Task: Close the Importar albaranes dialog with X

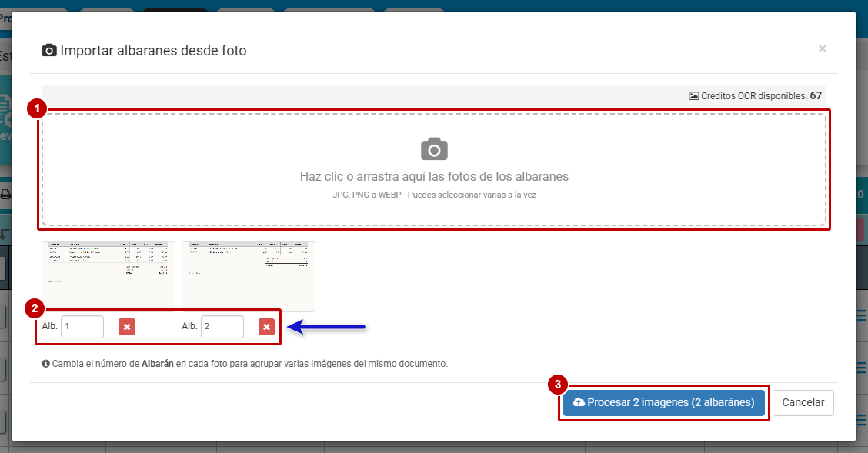Action: coord(822,48)
